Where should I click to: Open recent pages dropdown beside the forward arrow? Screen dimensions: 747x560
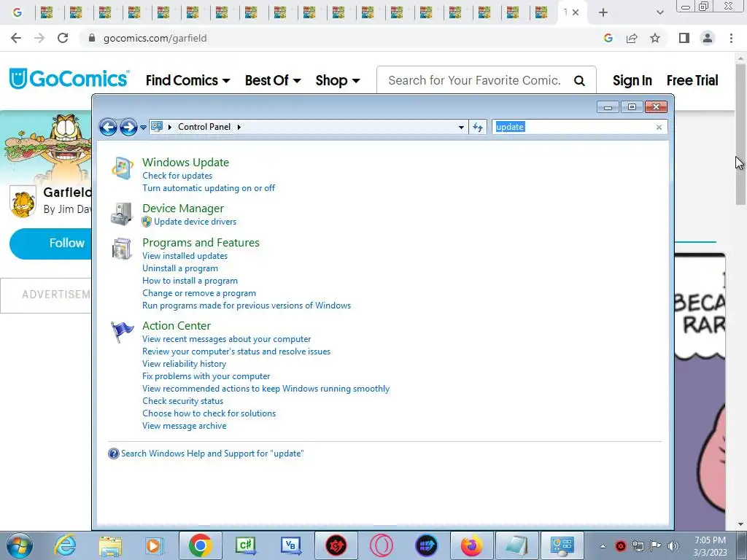143,128
